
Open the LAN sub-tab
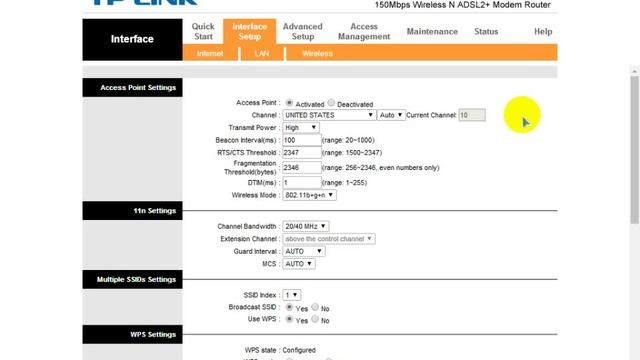pyautogui.click(x=262, y=53)
